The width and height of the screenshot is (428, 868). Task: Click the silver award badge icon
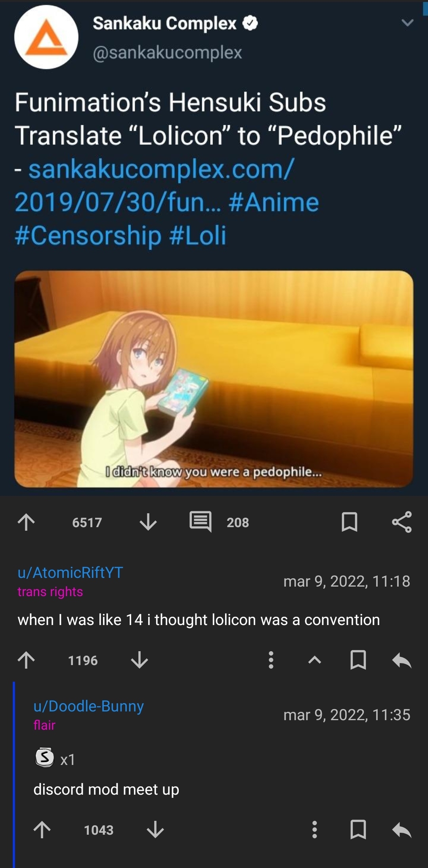pos(45,757)
